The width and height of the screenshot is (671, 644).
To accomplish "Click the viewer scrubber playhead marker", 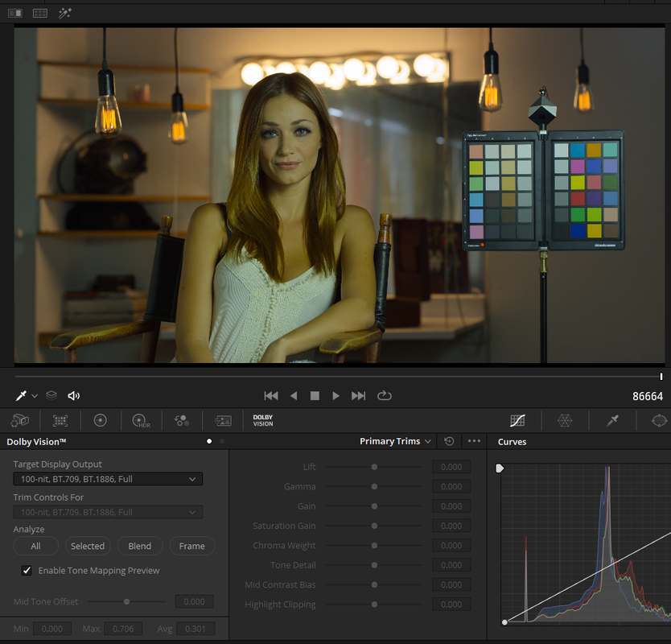I will 661,377.
